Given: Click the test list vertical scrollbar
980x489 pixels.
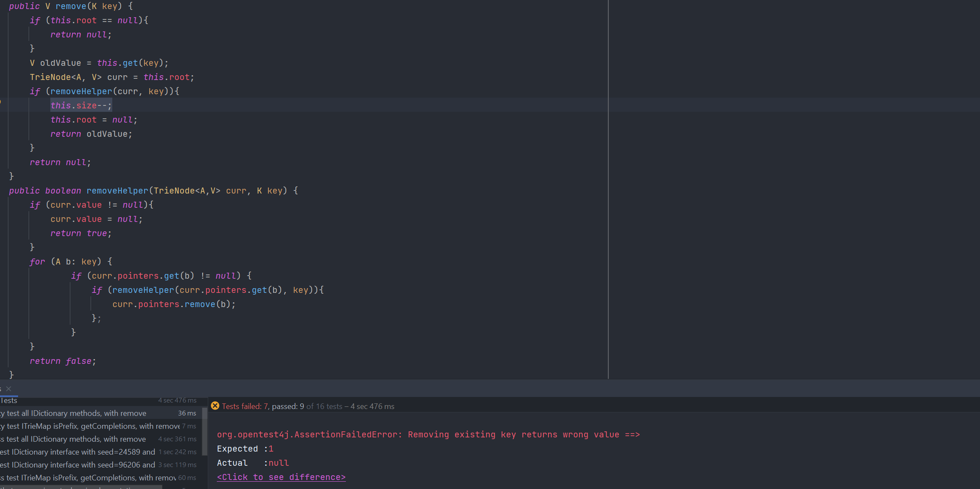Looking at the screenshot, I should [205, 432].
